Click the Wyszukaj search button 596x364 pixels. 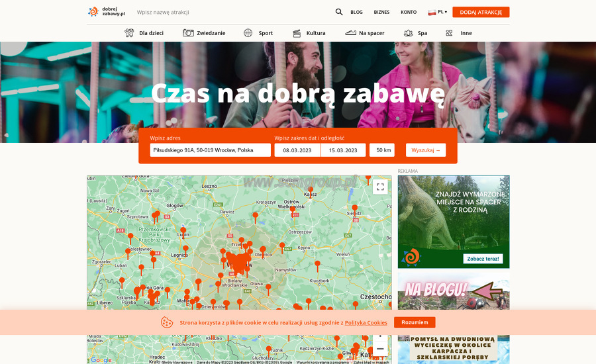pyautogui.click(x=426, y=150)
